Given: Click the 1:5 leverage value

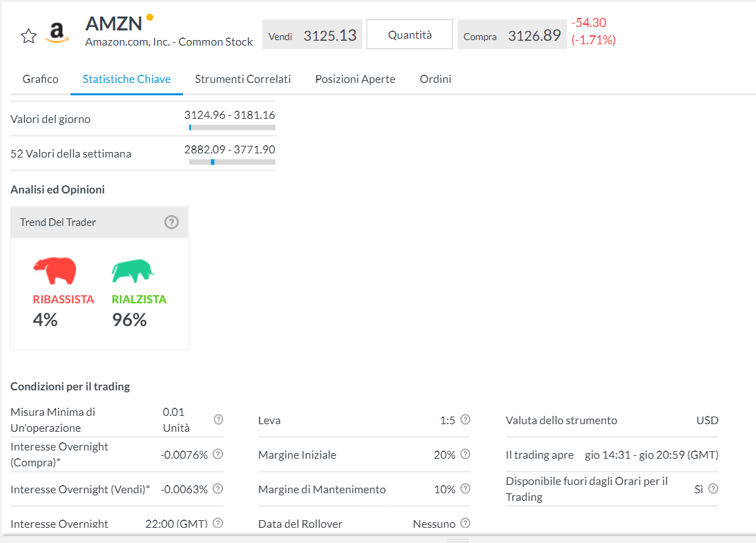Looking at the screenshot, I should 447,421.
